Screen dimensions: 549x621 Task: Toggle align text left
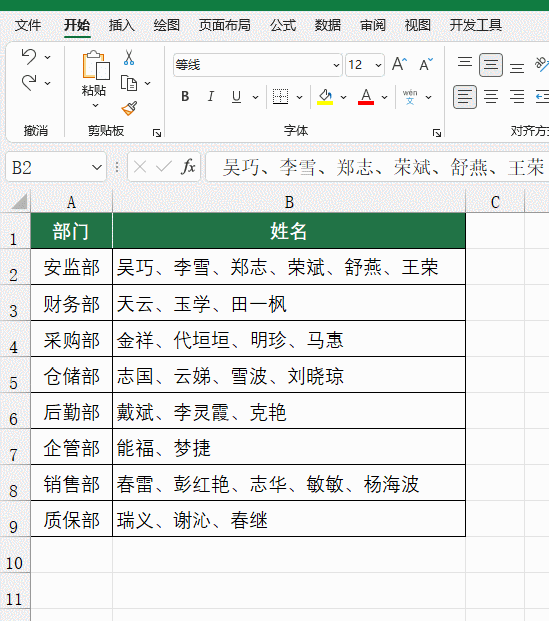[465, 97]
